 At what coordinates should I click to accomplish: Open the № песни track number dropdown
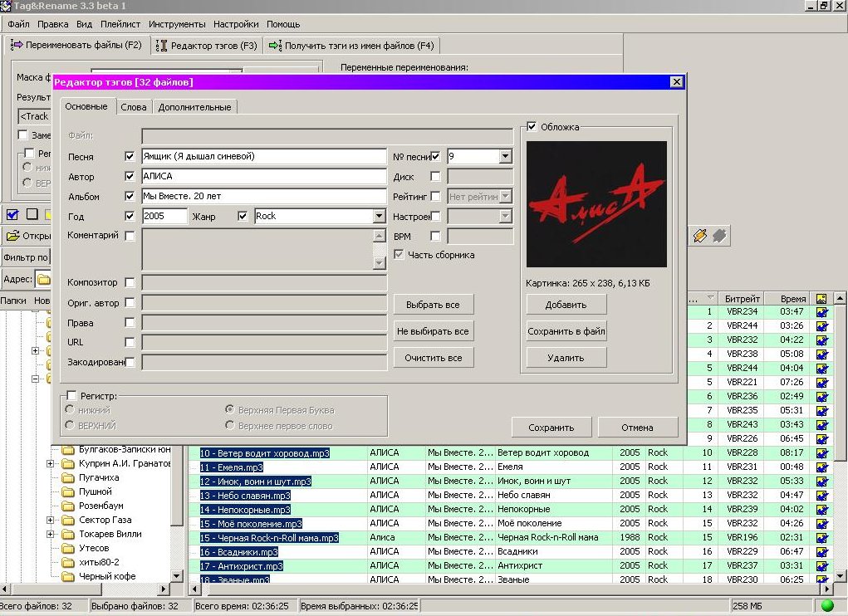point(505,157)
